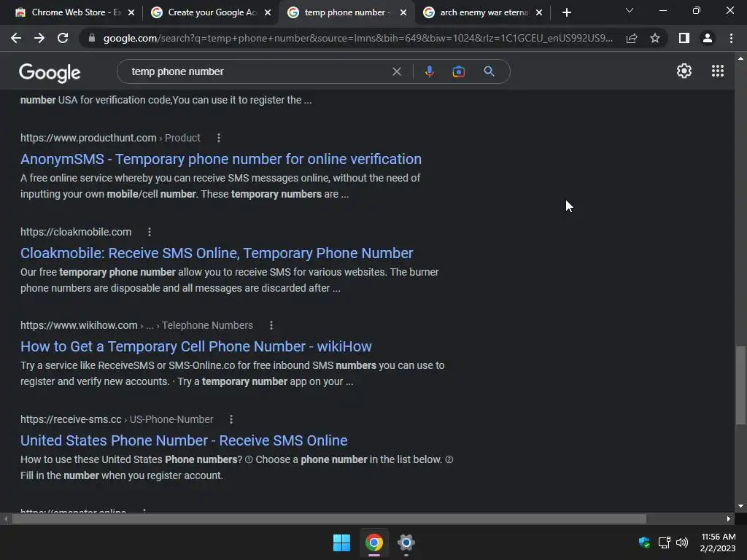Open volume control tray icon
Image resolution: width=747 pixels, height=560 pixels.
click(x=682, y=542)
